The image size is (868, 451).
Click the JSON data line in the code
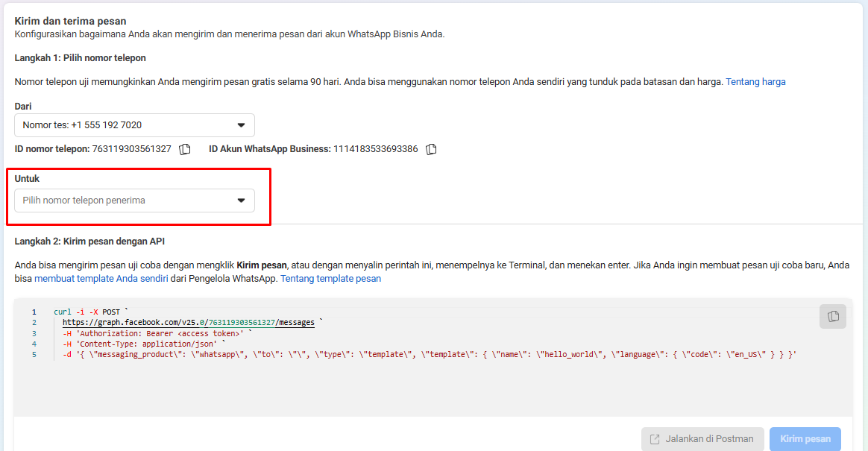[x=429, y=355]
